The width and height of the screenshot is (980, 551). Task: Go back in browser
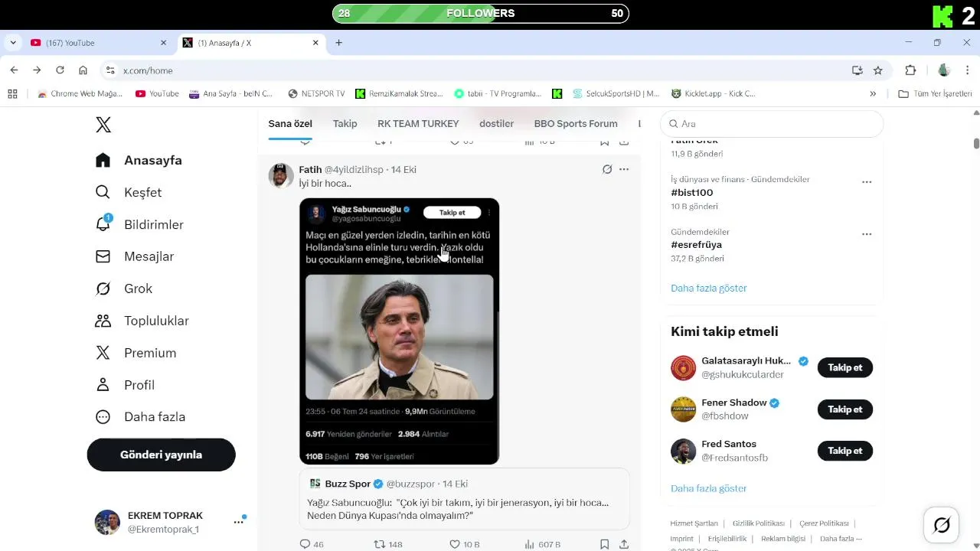click(x=14, y=70)
